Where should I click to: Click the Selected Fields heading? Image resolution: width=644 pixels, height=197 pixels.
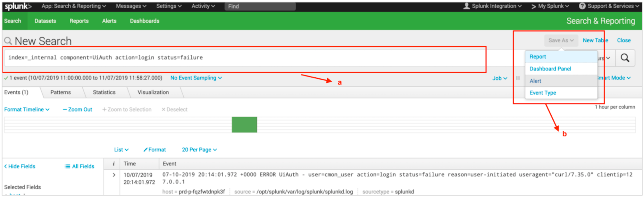click(x=22, y=187)
